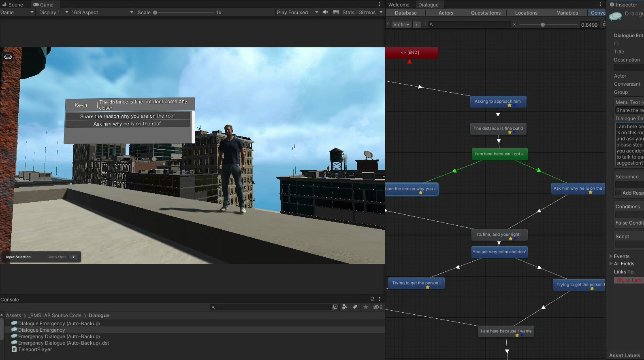
Task: Open the Variables tab in Dialogue editor
Action: coord(567,13)
